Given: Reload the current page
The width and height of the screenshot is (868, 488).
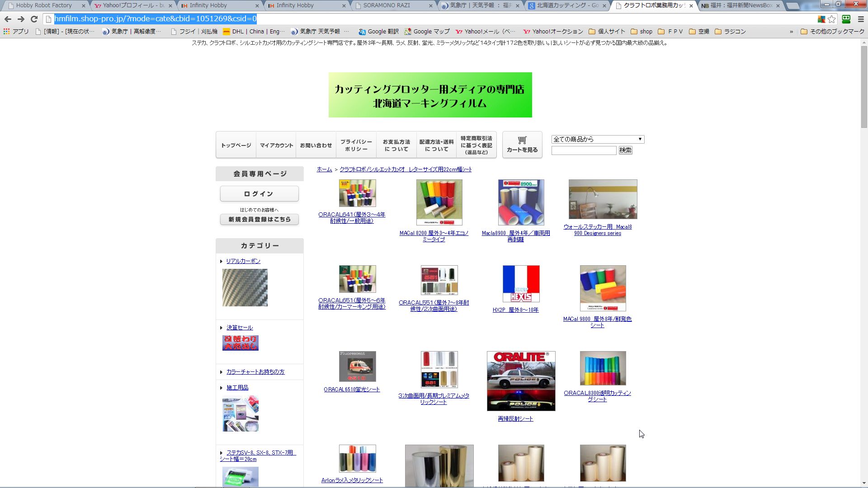Looking at the screenshot, I should click(x=34, y=19).
